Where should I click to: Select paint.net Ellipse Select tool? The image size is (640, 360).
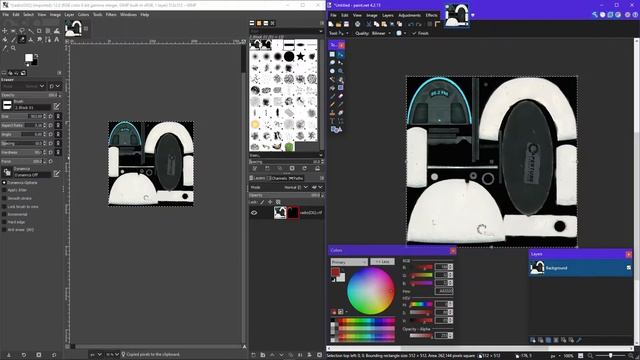point(332,71)
